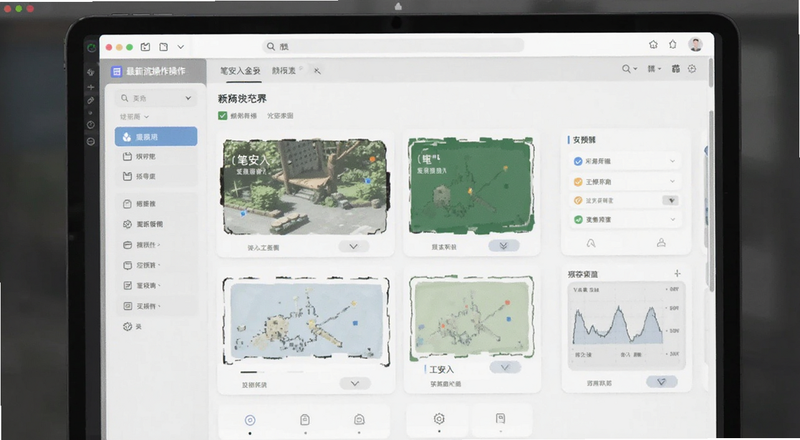800x440 pixels.
Task: Click the person icon under the status list
Action: coord(661,242)
